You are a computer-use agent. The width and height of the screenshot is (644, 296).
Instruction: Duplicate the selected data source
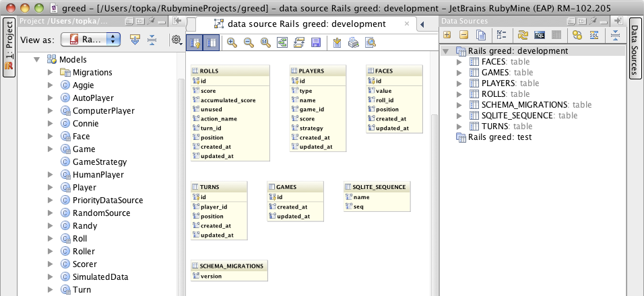[x=481, y=35]
